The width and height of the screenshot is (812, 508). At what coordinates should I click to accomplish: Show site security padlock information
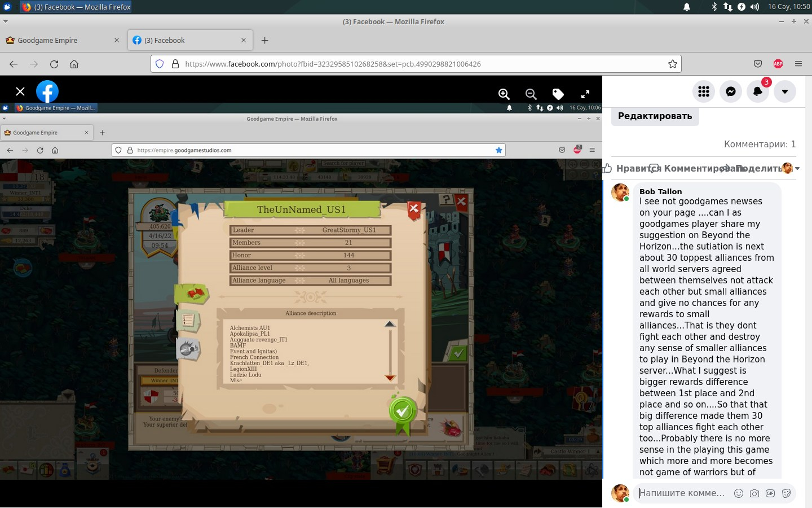click(175, 64)
